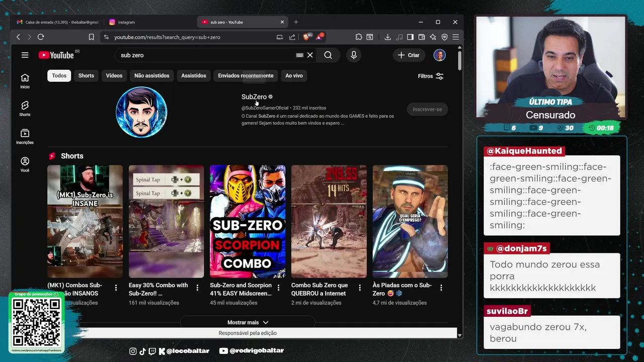The width and height of the screenshot is (644, 362).
Task: Open the 'Spinal Tap' combo short thumbnail
Action: click(166, 221)
